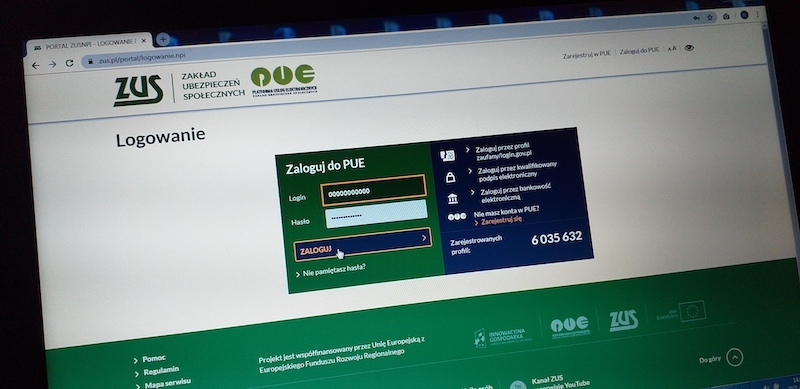Click the padlock qualified signature icon

tap(451, 177)
